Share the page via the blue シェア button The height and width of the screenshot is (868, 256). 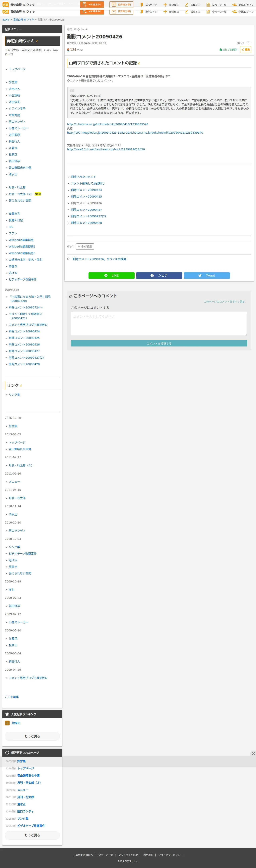pyautogui.click(x=159, y=276)
